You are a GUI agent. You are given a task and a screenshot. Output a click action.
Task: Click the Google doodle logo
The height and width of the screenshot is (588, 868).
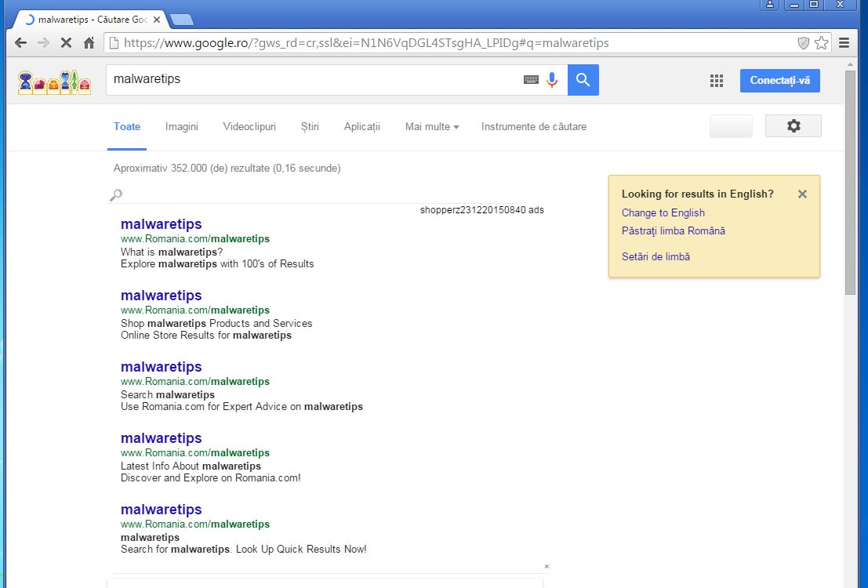point(54,82)
